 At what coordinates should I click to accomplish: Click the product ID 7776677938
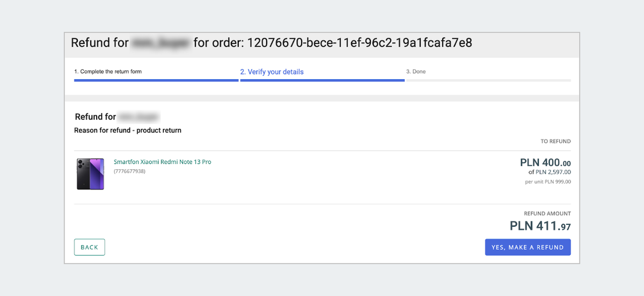[x=129, y=172]
